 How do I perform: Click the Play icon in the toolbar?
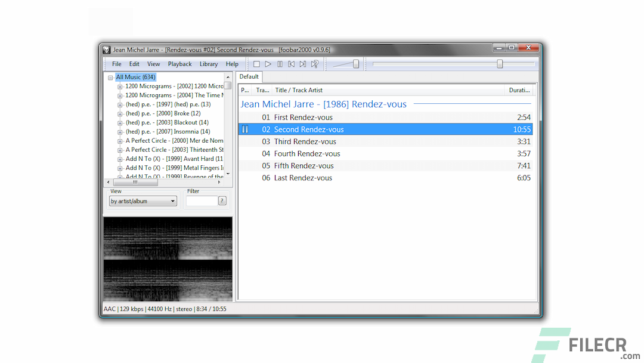pyautogui.click(x=268, y=64)
